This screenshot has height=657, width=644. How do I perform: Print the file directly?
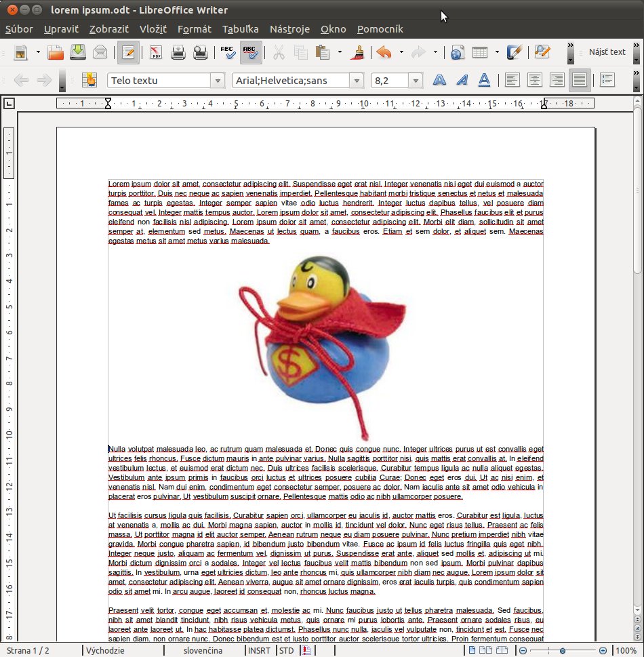click(x=178, y=52)
